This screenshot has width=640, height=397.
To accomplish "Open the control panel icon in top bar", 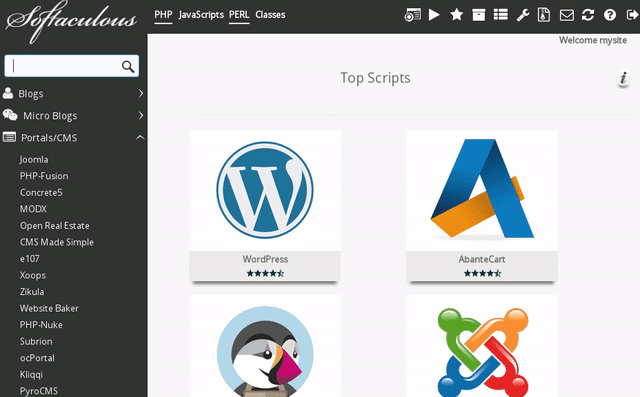I will coord(412,15).
